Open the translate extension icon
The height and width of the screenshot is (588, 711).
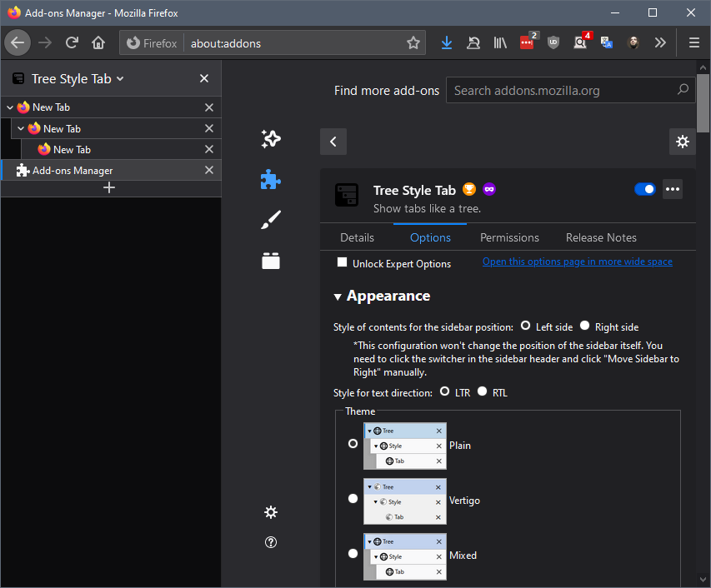pyautogui.click(x=607, y=43)
